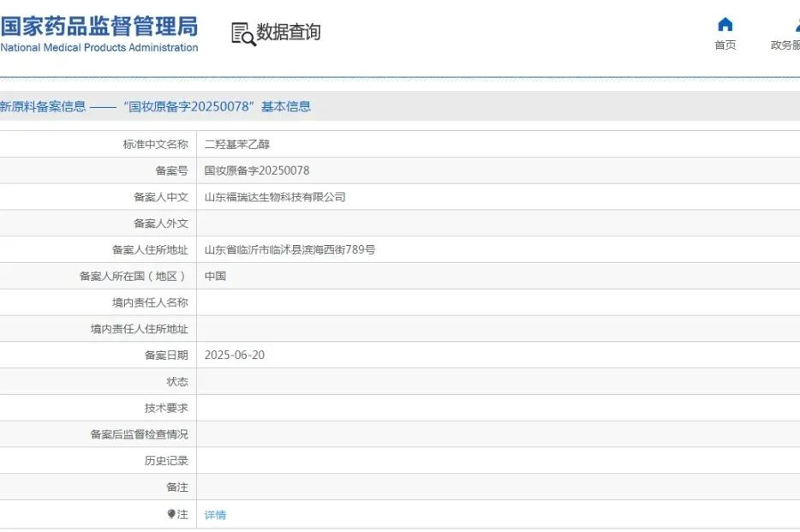This screenshot has height=532, width=800.
Task: Click the 国家药品监督管理局 logo
Action: coord(99,26)
